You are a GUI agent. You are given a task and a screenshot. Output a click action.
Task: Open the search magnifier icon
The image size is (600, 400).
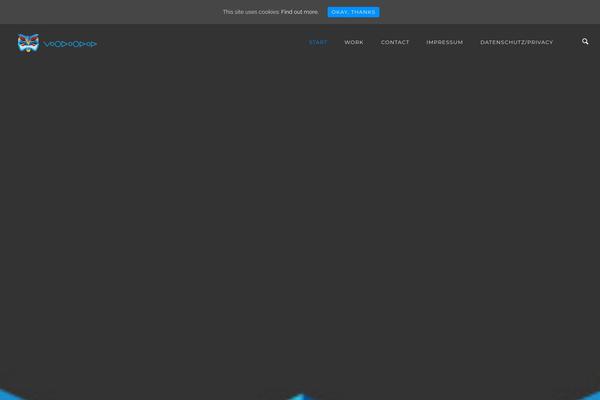tap(585, 41)
